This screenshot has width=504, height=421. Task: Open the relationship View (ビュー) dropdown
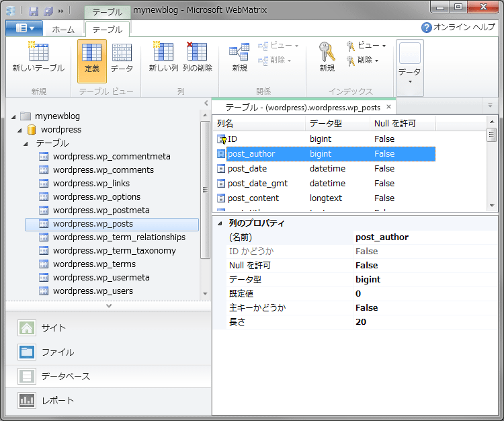278,46
